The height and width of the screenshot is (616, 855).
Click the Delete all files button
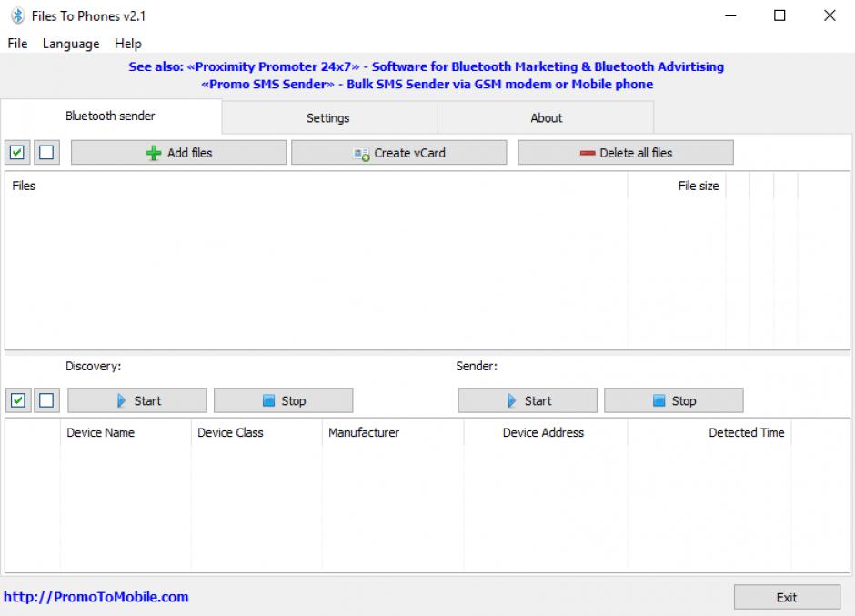coord(626,153)
